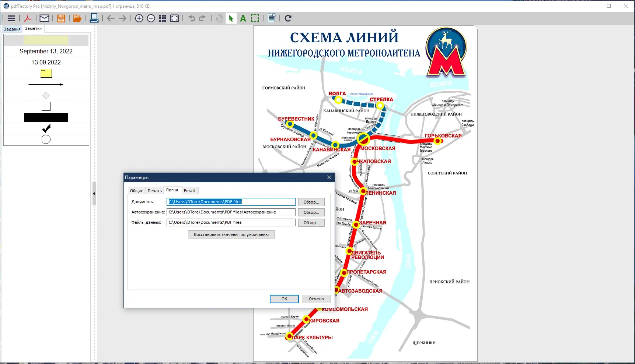Viewport: 635px width, 364px height.
Task: Open the hamburger main menu
Action: point(11,18)
